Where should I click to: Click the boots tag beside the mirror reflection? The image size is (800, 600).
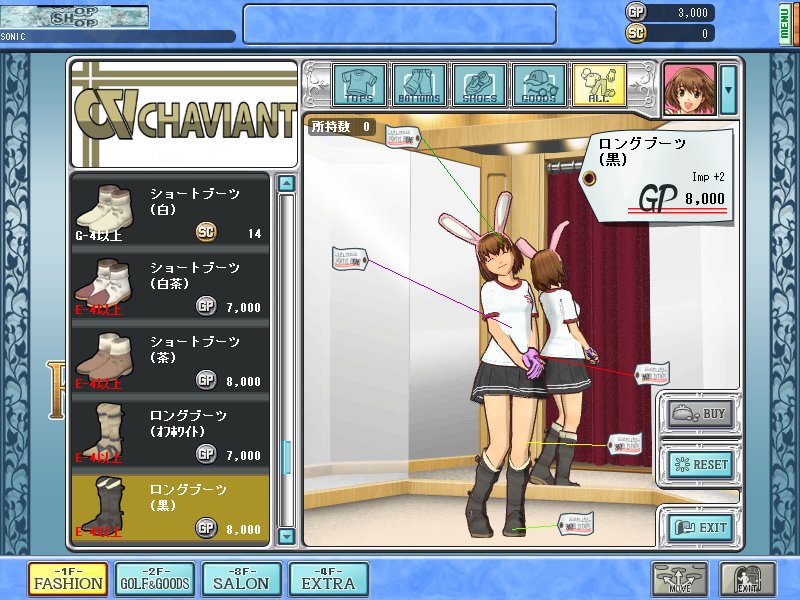[x=624, y=444]
